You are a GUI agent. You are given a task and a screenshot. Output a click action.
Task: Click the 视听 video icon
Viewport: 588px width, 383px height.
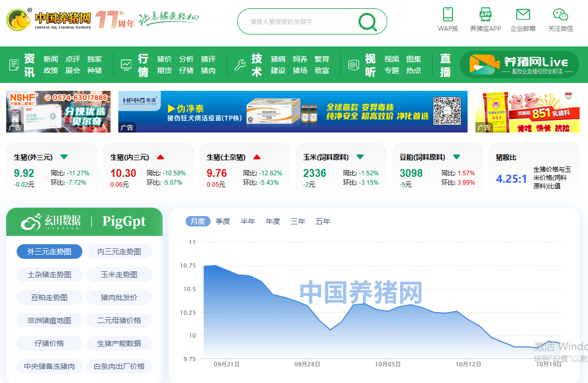coord(353,65)
